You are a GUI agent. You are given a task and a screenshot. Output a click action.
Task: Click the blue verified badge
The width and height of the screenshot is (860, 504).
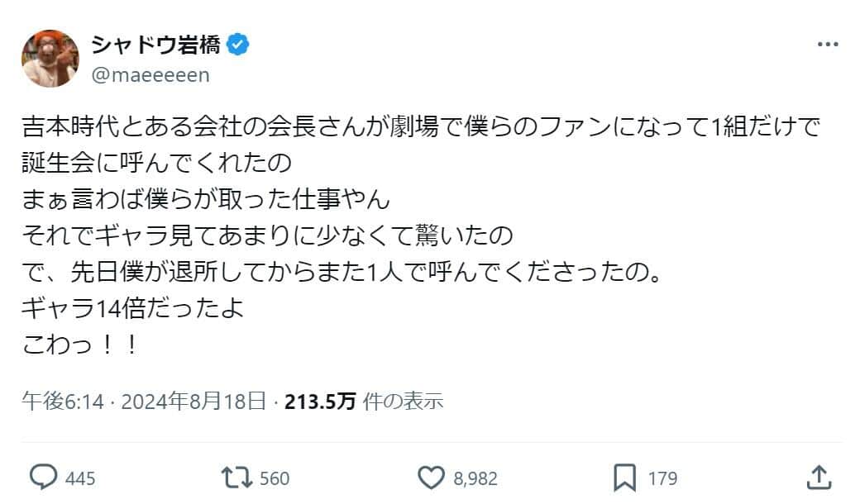point(237,45)
